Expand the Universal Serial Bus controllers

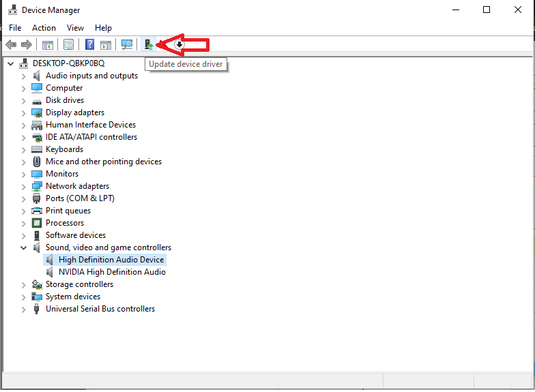click(x=23, y=309)
